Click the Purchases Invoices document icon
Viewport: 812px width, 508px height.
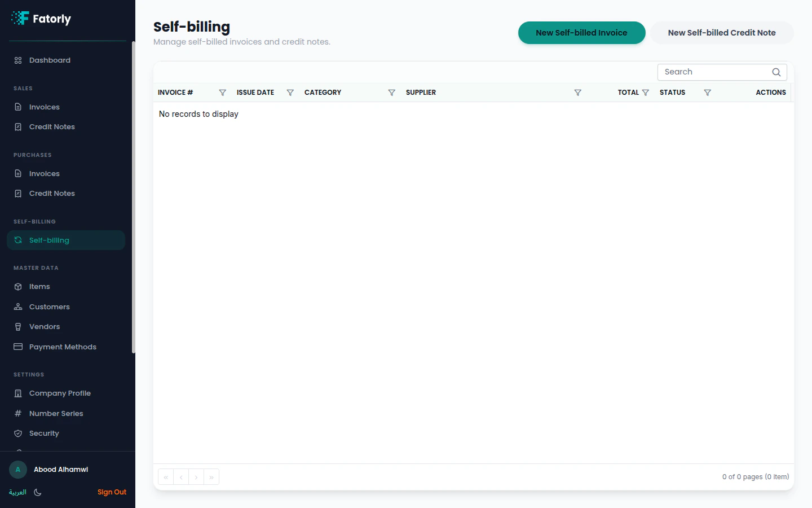pos(18,174)
